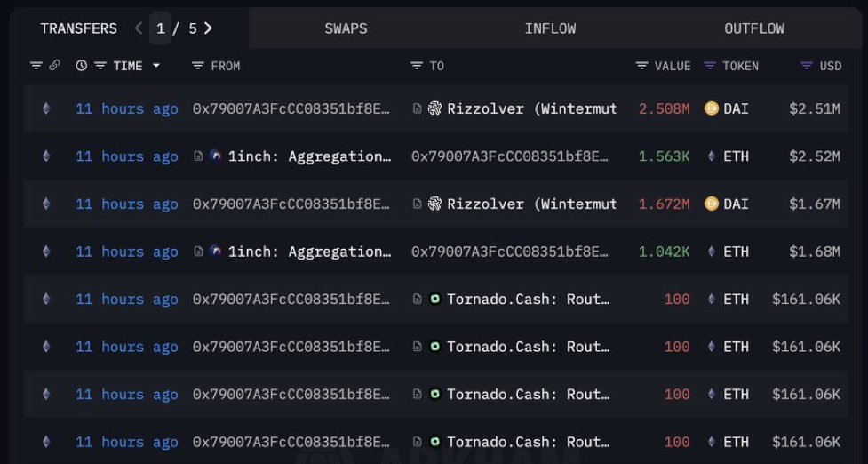Open Rizzolver recipient on the 1.672M row

point(531,204)
